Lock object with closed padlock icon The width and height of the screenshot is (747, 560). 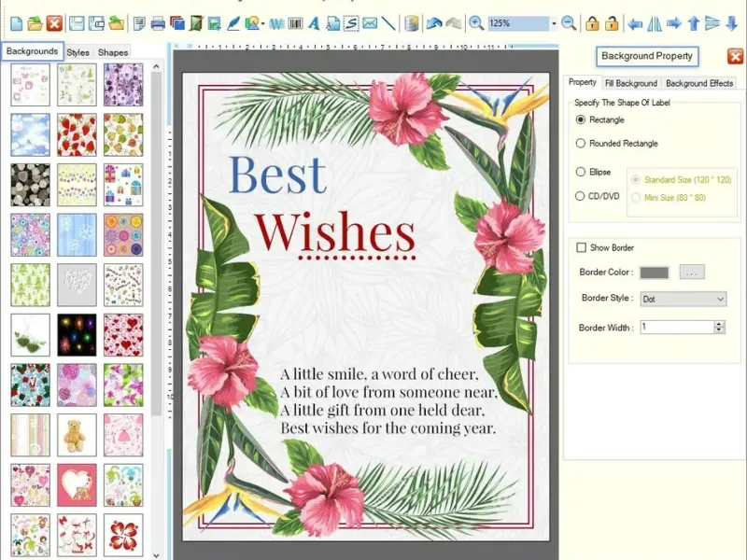tap(592, 22)
